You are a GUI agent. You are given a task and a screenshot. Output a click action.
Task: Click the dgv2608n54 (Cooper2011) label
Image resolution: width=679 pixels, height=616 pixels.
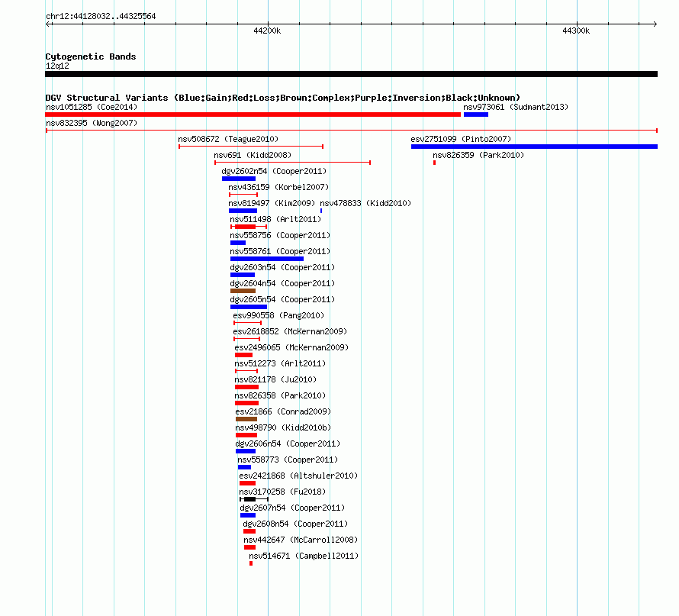click(x=295, y=524)
